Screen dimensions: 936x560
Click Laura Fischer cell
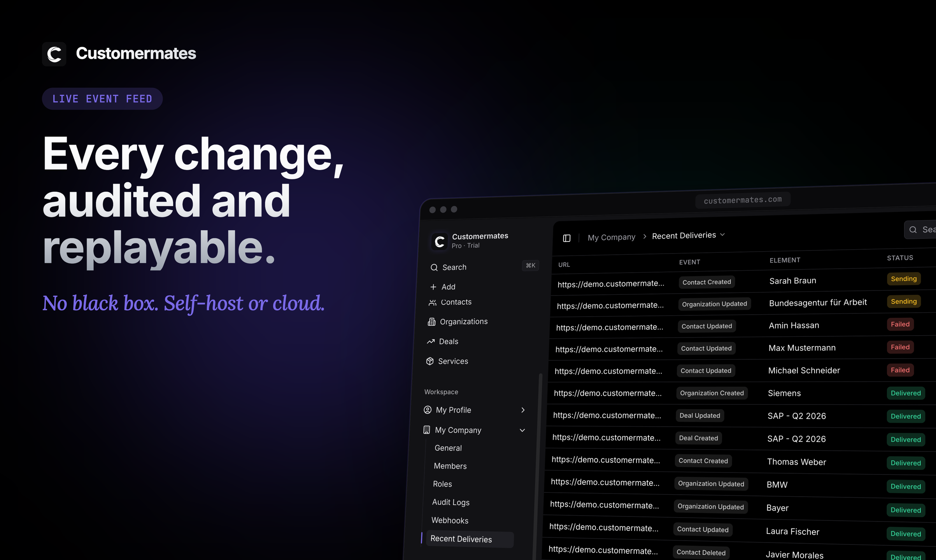[x=792, y=532]
